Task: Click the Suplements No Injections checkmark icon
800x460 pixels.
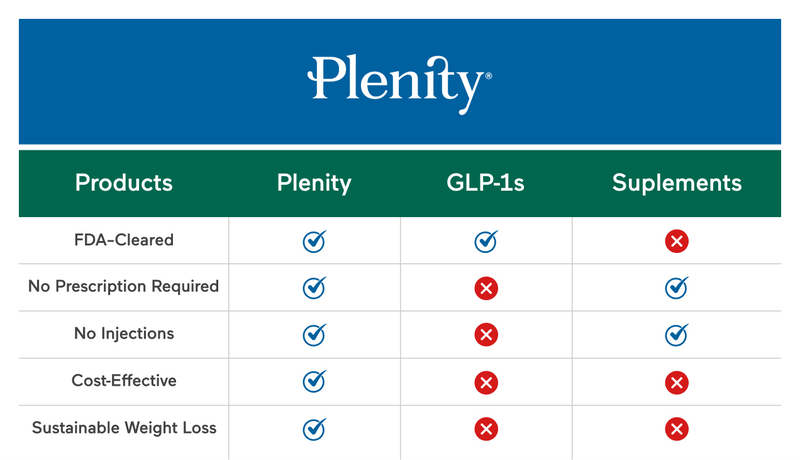Action: click(677, 335)
